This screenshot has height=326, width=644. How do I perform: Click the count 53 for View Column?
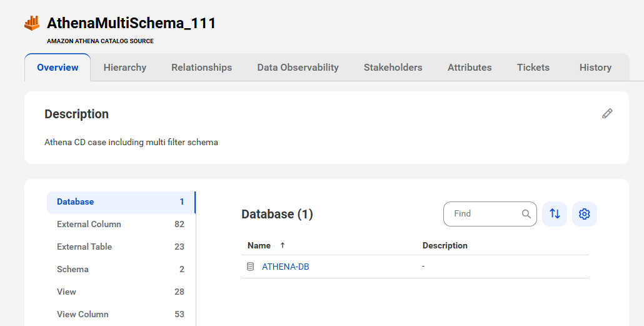point(179,314)
